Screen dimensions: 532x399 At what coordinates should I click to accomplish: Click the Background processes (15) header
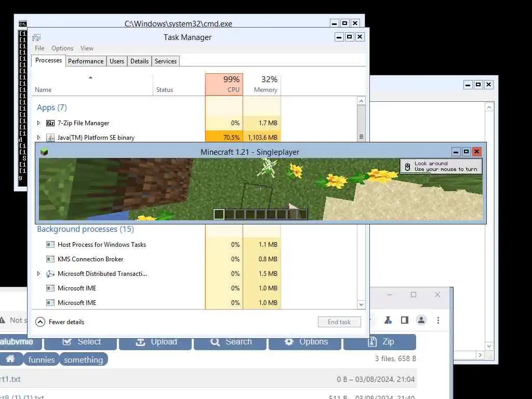(86, 229)
